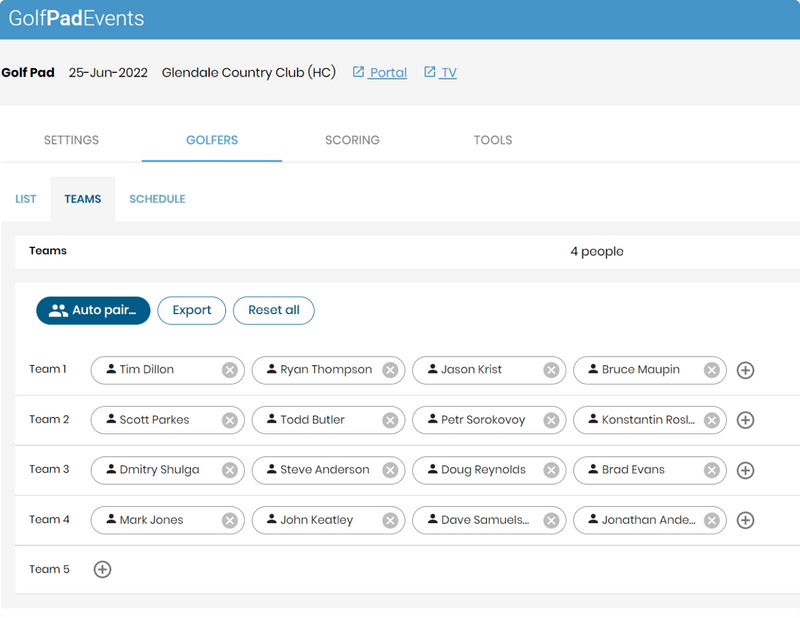
Task: Remove Petr Sorokovoy from Team 2
Action: (x=551, y=420)
